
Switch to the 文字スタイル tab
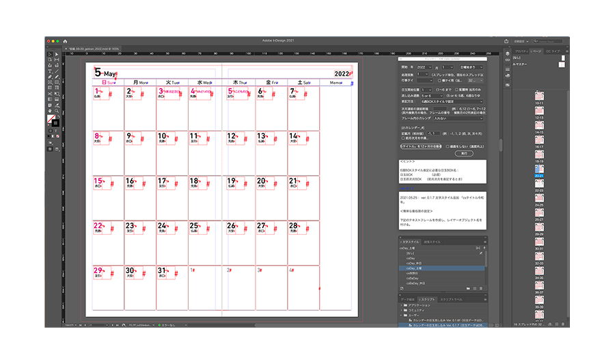point(410,242)
